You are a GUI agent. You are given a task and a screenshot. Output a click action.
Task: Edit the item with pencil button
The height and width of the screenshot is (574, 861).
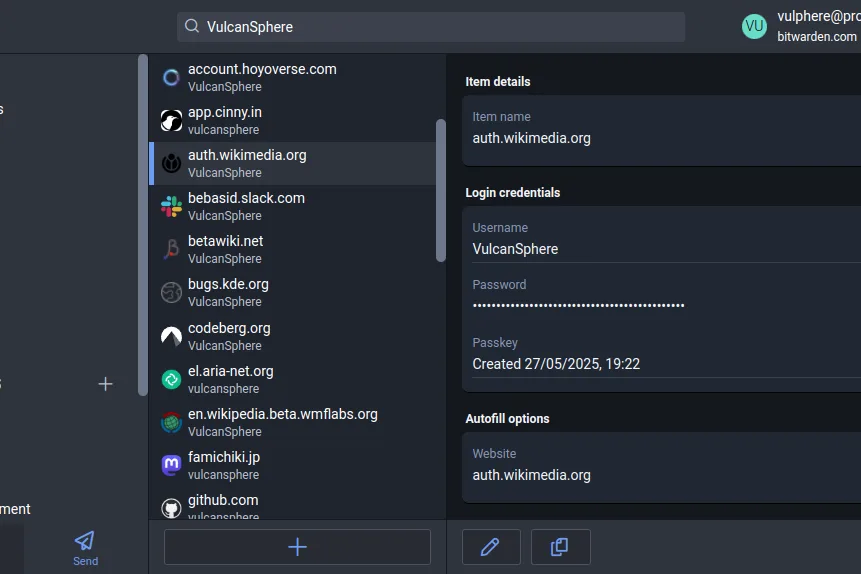pos(491,547)
